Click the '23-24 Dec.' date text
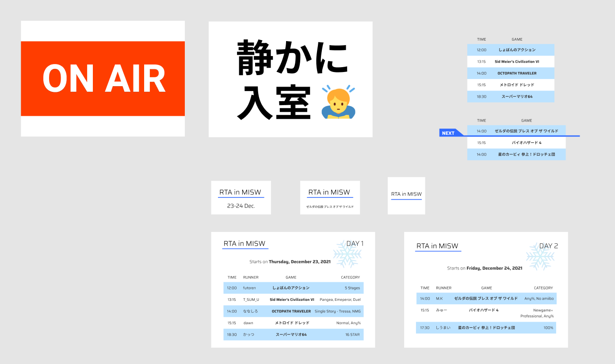 click(241, 206)
